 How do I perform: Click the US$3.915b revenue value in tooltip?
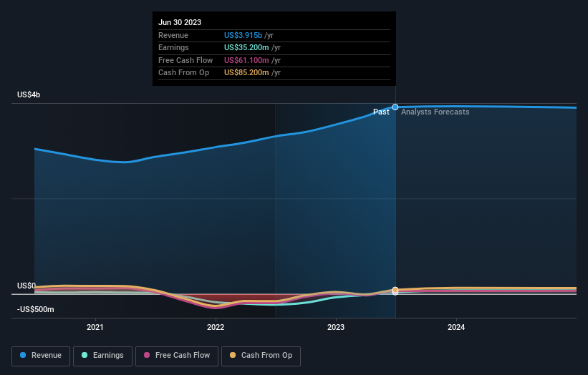point(243,35)
